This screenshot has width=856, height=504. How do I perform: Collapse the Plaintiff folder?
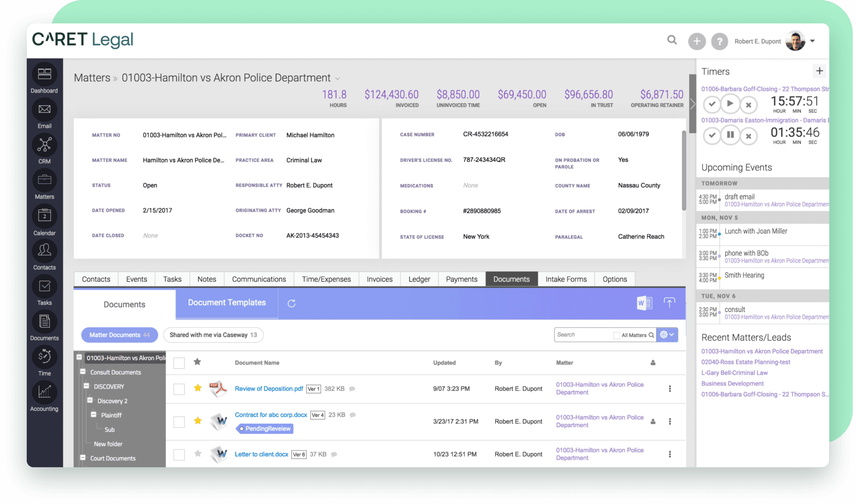pos(93,415)
